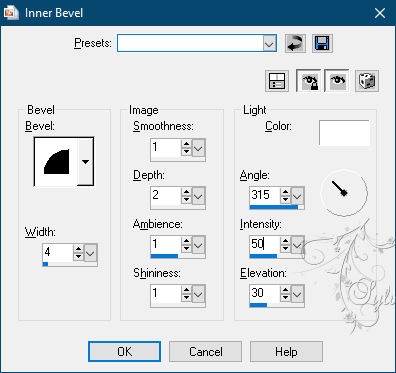This screenshot has height=373, width=396.
Task: Click the Save preset floppy disk icon
Action: (322, 43)
